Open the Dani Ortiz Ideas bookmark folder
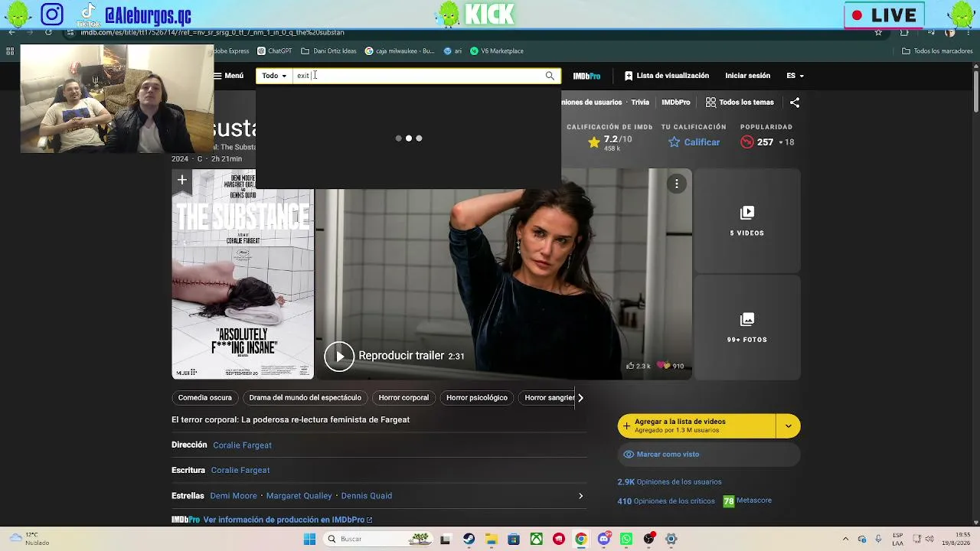Image resolution: width=980 pixels, height=551 pixels. 329,51
